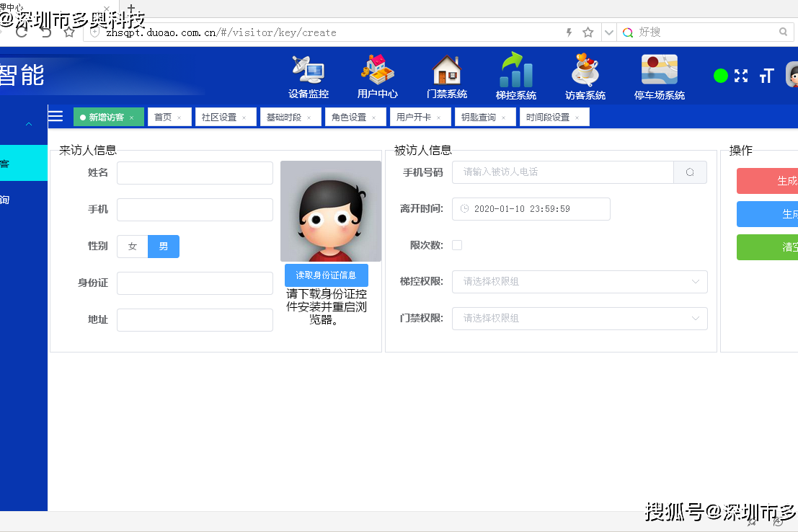Screen dimensions: 798x532
Task: Click the hamburger menu beside the tabs
Action: pos(56,116)
